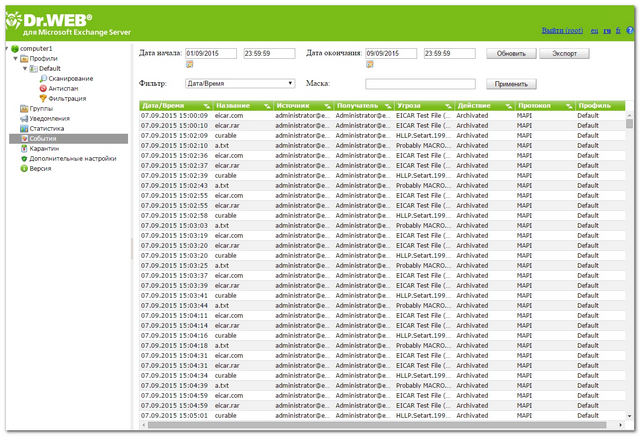
Task: Click the start date field 01/09/2015
Action: 211,53
